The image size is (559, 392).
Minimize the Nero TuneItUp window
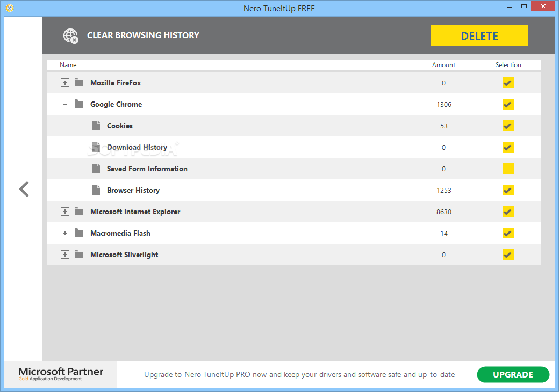(x=510, y=7)
